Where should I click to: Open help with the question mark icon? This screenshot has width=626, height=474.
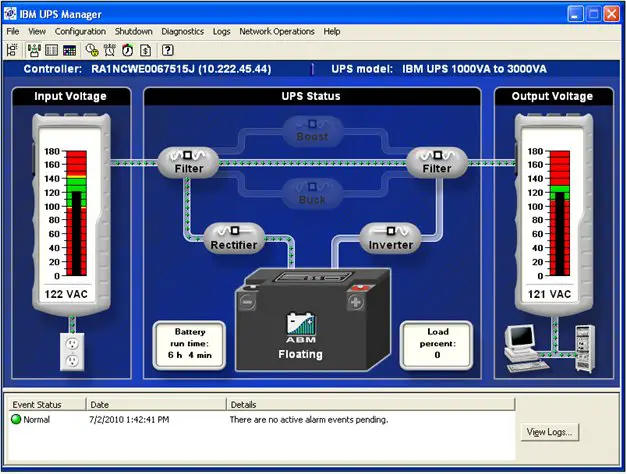pyautogui.click(x=168, y=49)
